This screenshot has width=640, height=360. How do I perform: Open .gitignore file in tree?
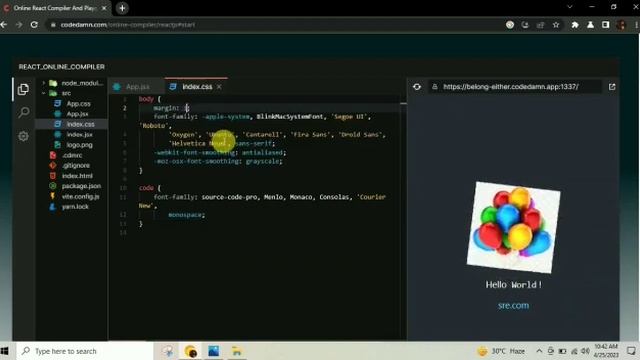pyautogui.click(x=76, y=165)
